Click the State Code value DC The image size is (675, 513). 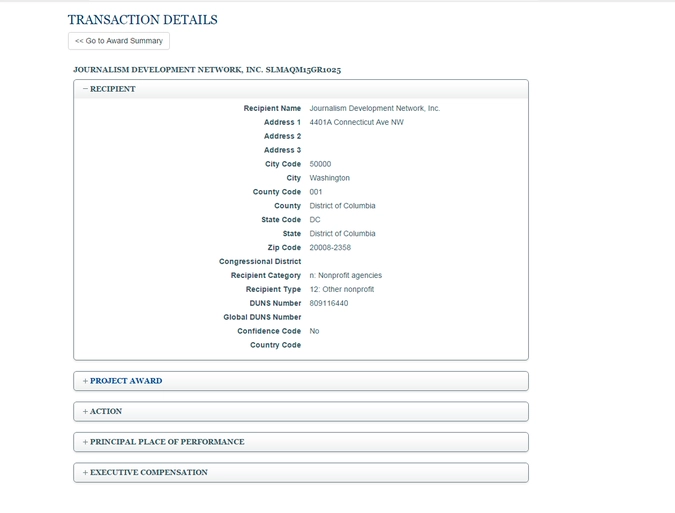click(315, 220)
